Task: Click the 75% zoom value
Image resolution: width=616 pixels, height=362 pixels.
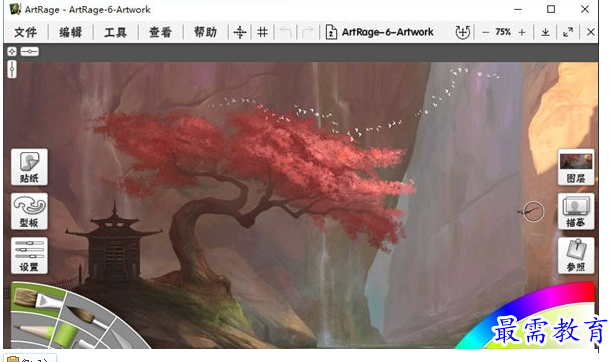Action: coord(503,32)
